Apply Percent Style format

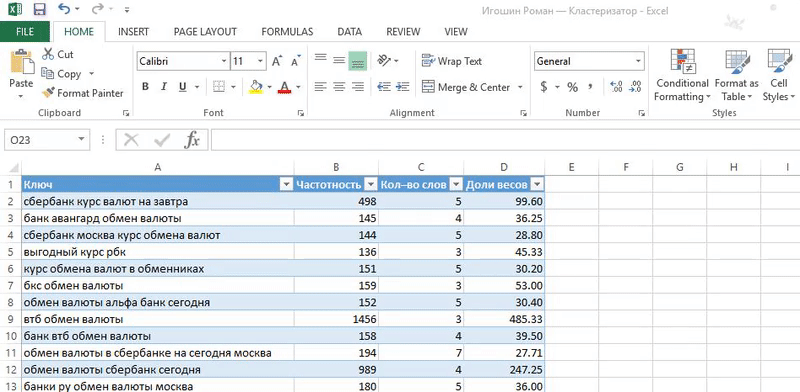(x=572, y=87)
